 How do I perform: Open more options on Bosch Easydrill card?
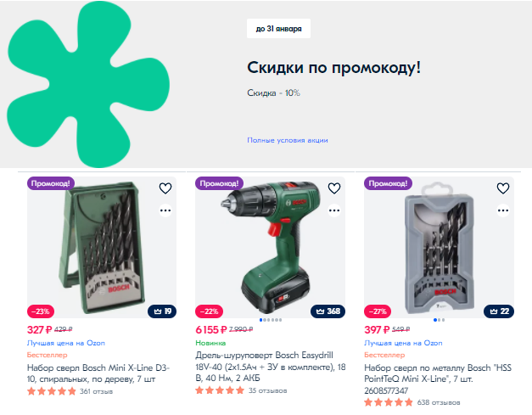(x=333, y=210)
